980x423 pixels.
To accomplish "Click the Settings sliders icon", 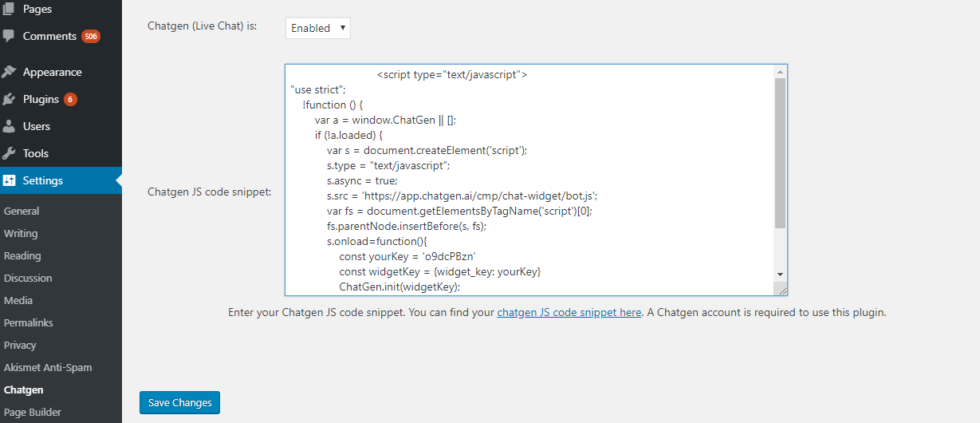I will (x=9, y=180).
